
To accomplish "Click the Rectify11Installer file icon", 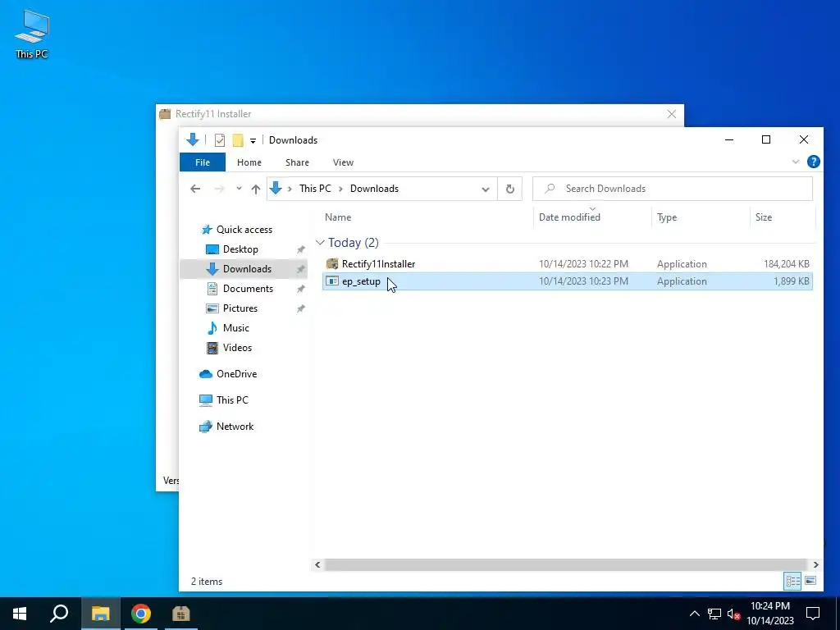I will [332, 263].
